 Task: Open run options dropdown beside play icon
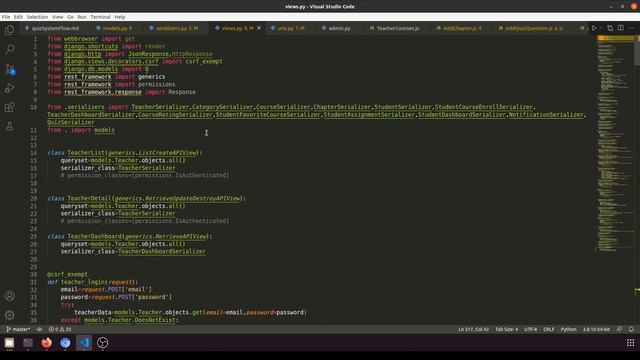(x=601, y=28)
